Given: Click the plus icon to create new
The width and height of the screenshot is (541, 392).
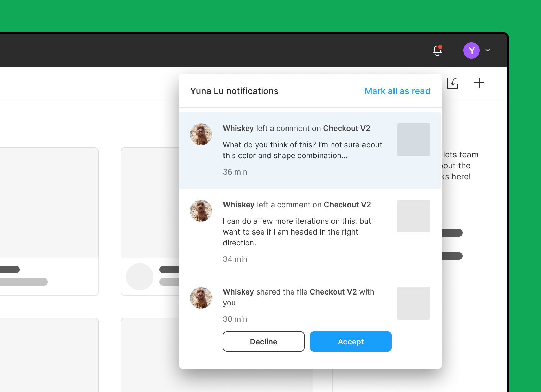Looking at the screenshot, I should [479, 83].
